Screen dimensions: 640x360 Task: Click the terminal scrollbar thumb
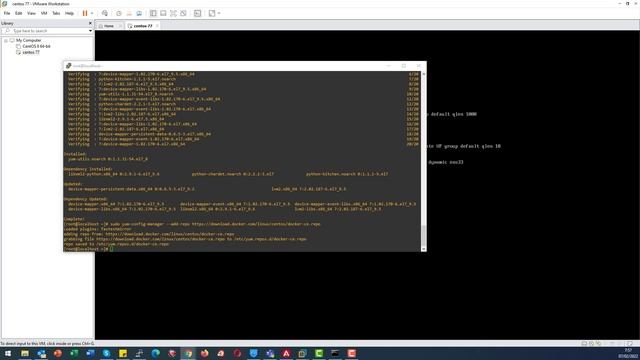pyautogui.click(x=423, y=235)
